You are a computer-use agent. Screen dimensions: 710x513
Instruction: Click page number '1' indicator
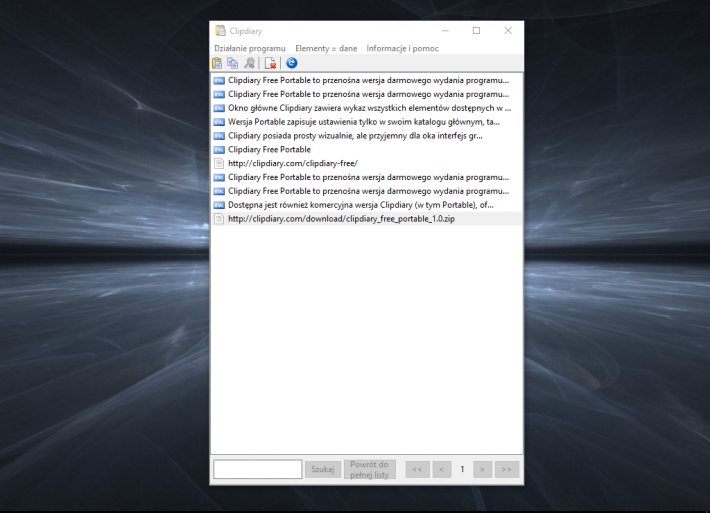point(462,469)
